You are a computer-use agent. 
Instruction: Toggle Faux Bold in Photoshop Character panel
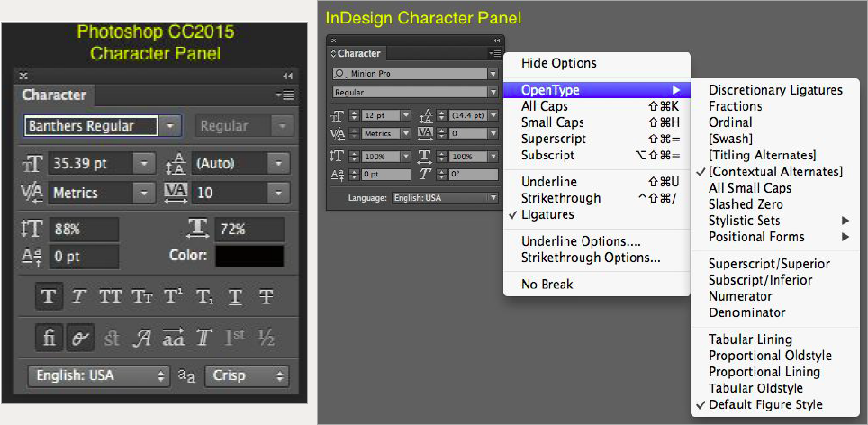(49, 296)
